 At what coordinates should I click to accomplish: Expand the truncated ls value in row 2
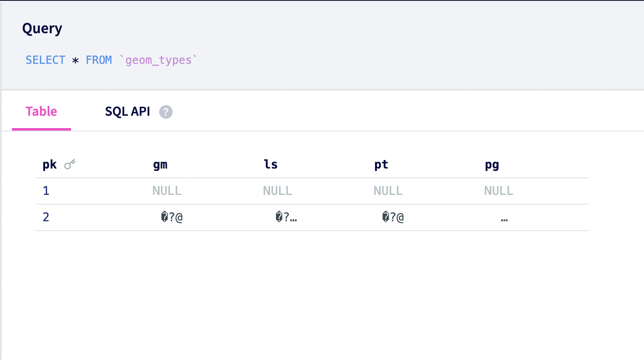[286, 217]
